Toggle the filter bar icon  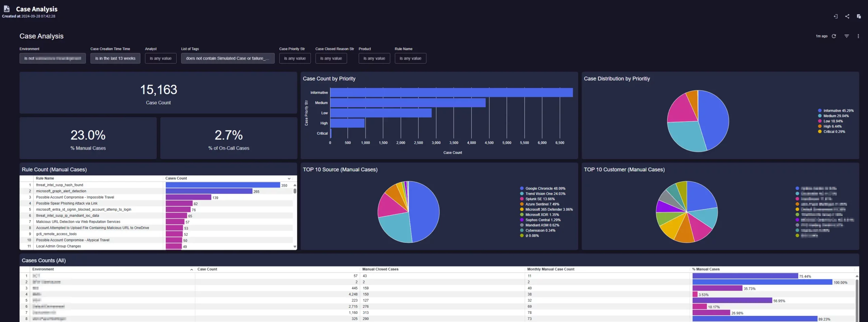847,36
